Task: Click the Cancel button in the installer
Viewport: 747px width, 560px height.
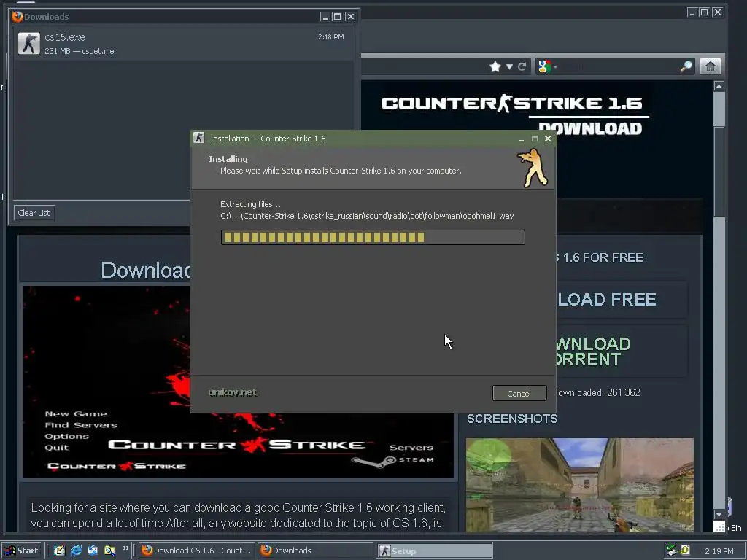Action: (519, 393)
